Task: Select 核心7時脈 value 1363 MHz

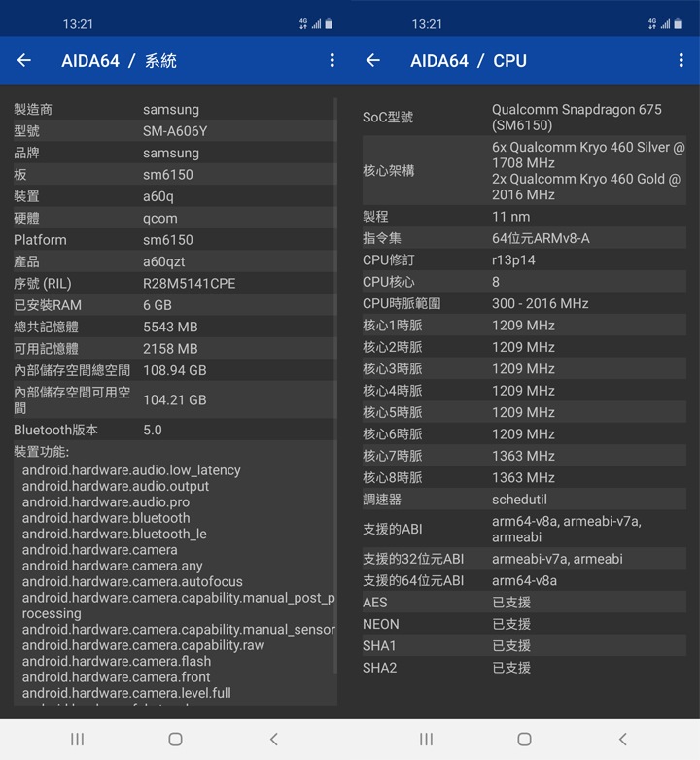Action: (x=523, y=456)
